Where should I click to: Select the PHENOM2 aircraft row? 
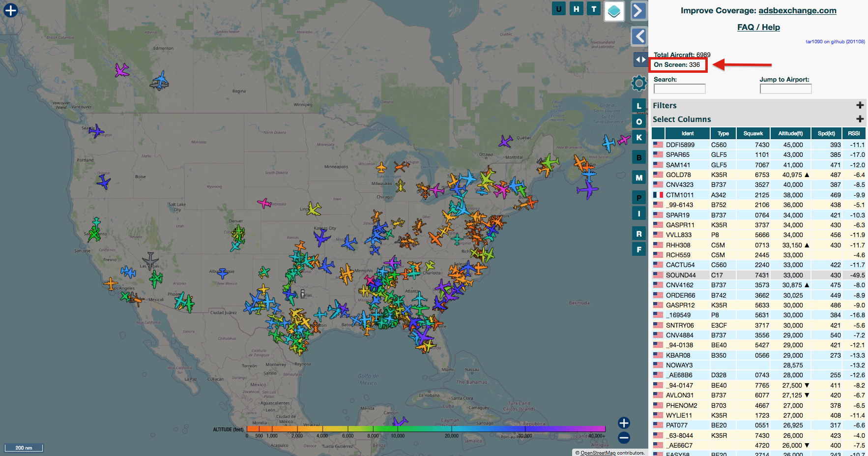pyautogui.click(x=758, y=406)
